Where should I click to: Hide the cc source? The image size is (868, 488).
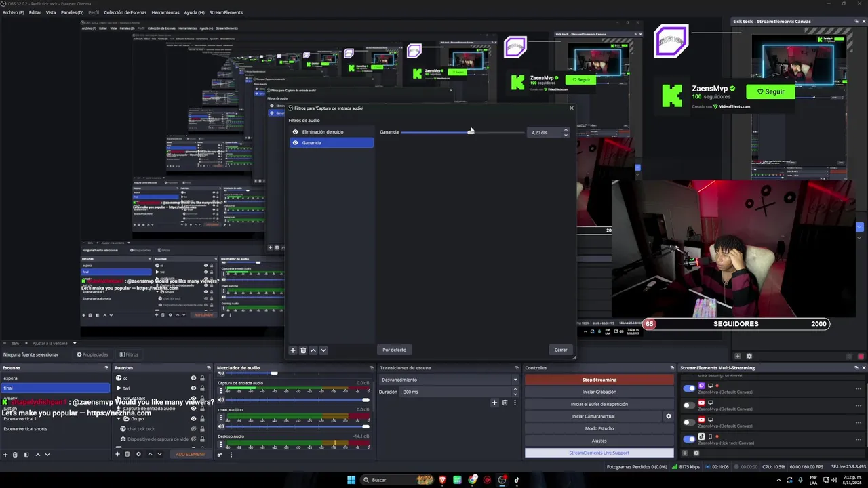pyautogui.click(x=193, y=378)
